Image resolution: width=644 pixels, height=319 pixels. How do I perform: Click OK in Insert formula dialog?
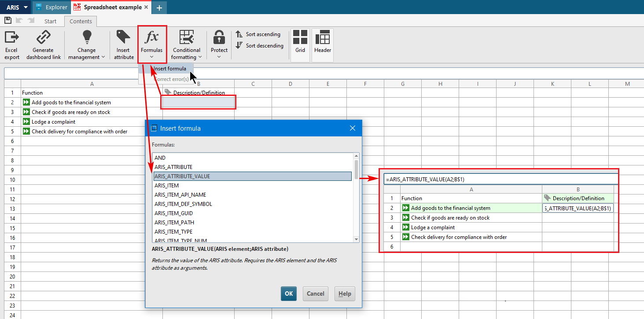289,293
